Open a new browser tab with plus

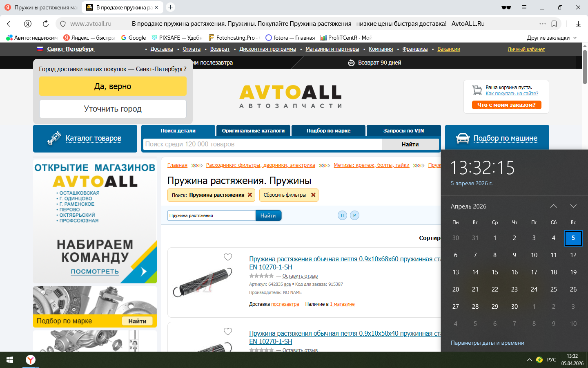tap(171, 7)
